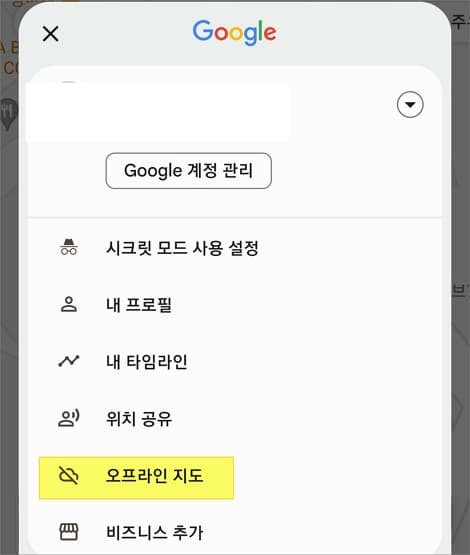Click the zigzag timeline icon

click(x=69, y=361)
